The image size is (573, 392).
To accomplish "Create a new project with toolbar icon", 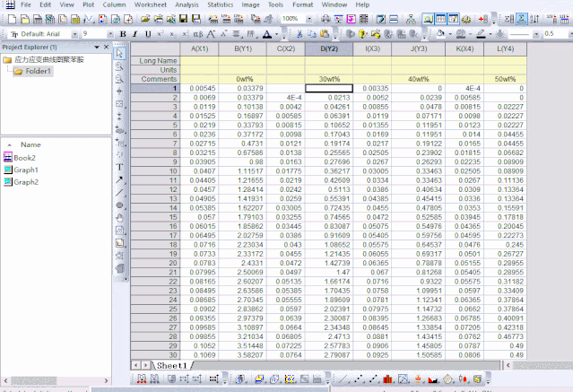I will point(12,19).
